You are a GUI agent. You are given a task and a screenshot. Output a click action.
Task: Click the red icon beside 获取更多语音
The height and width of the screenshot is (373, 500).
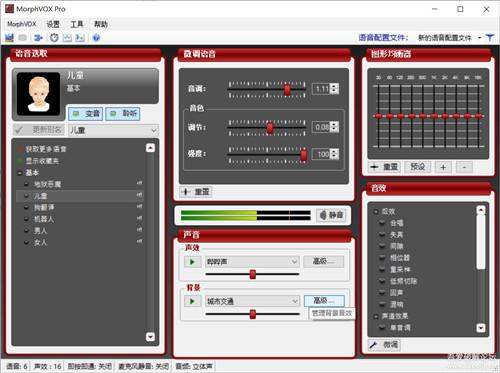pyautogui.click(x=20, y=149)
